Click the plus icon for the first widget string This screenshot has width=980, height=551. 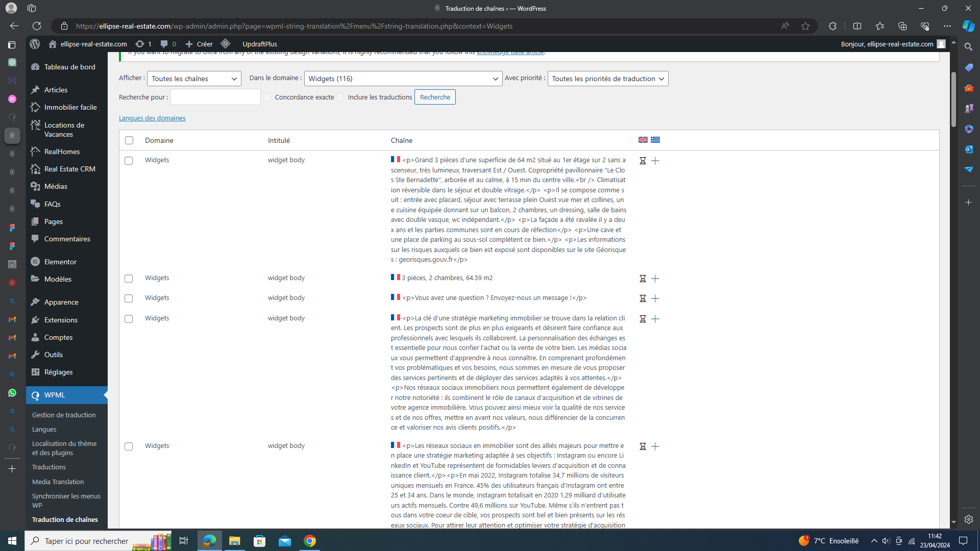coord(655,161)
